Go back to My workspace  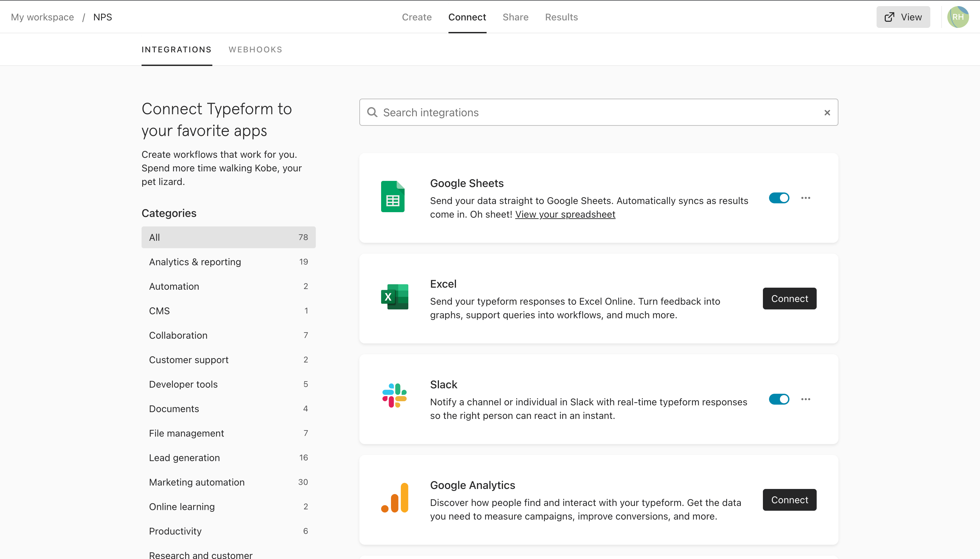[x=42, y=17]
